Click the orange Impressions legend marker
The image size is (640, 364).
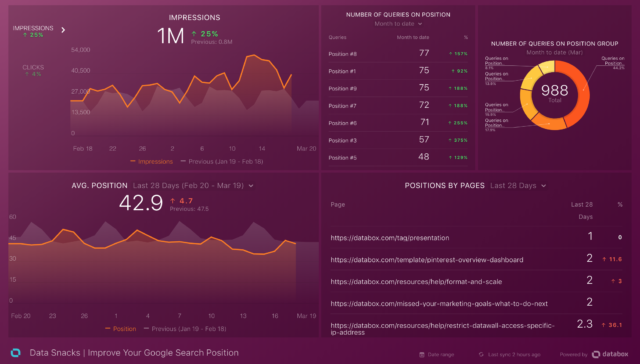click(x=133, y=162)
